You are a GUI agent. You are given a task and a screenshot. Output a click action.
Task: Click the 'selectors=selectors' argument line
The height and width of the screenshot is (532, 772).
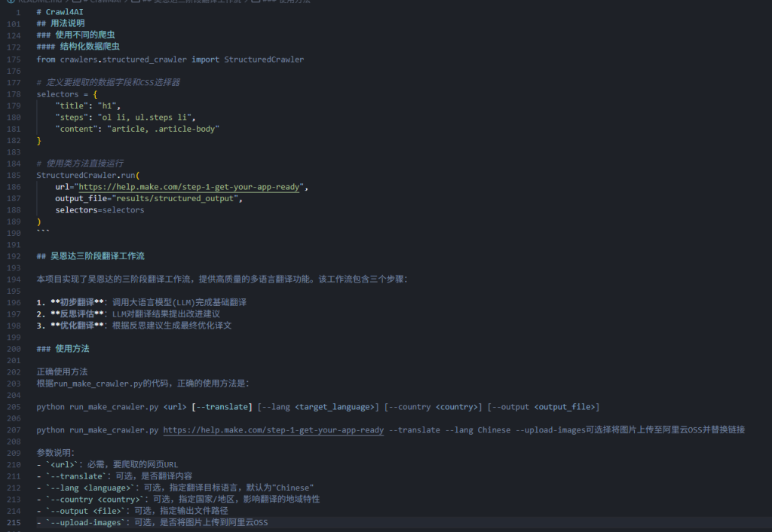point(100,210)
